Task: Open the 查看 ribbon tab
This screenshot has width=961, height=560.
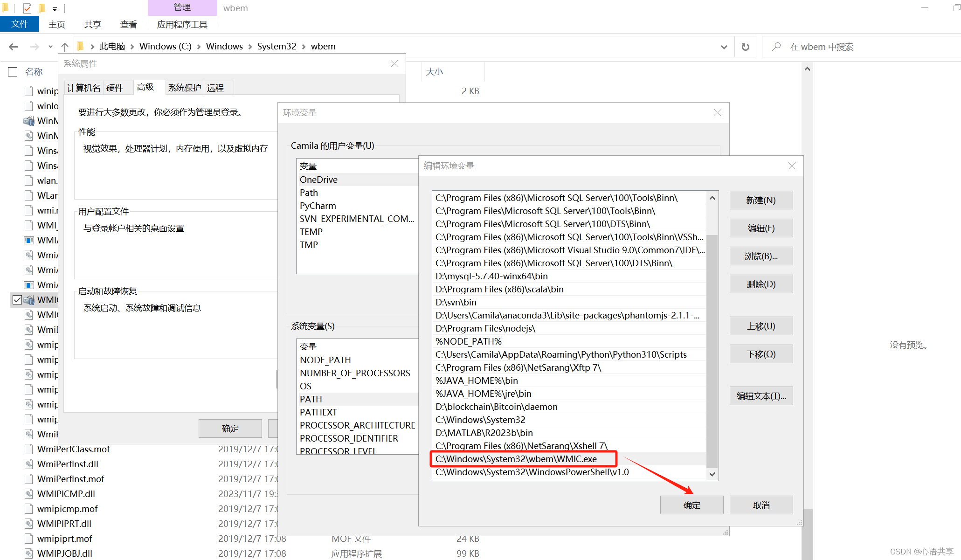Action: (128, 24)
